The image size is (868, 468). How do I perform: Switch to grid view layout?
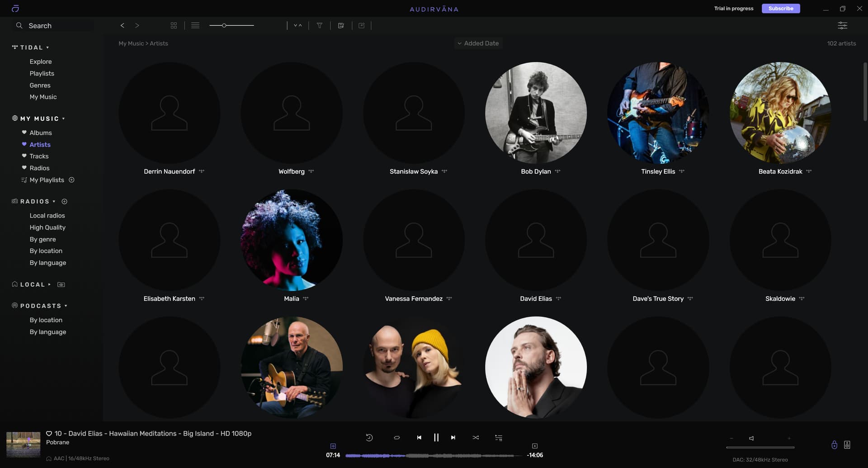pos(174,26)
